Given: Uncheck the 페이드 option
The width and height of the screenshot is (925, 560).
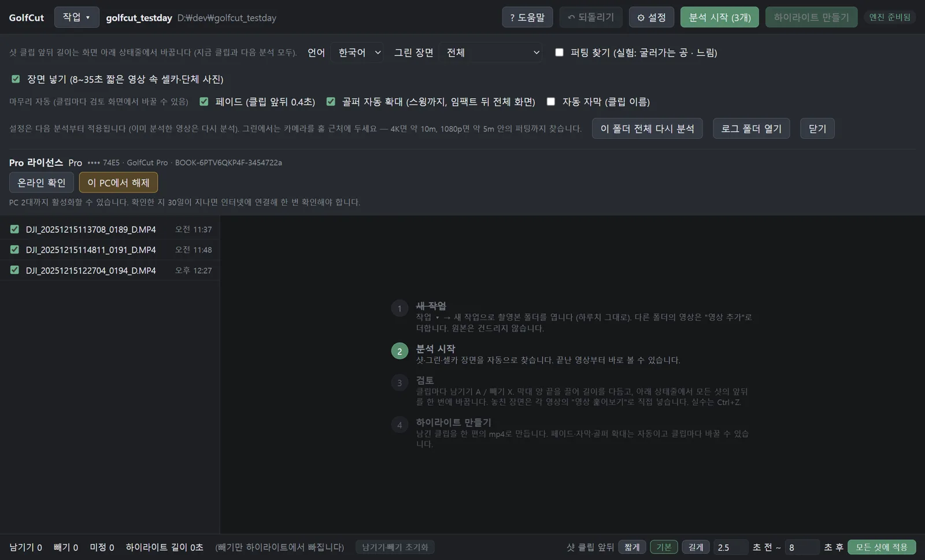Looking at the screenshot, I should pos(204,102).
